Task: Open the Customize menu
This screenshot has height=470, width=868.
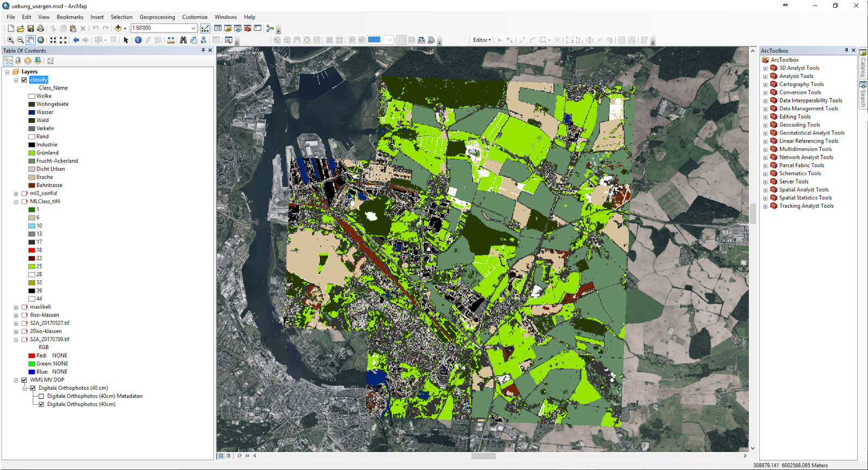Action: pyautogui.click(x=195, y=17)
